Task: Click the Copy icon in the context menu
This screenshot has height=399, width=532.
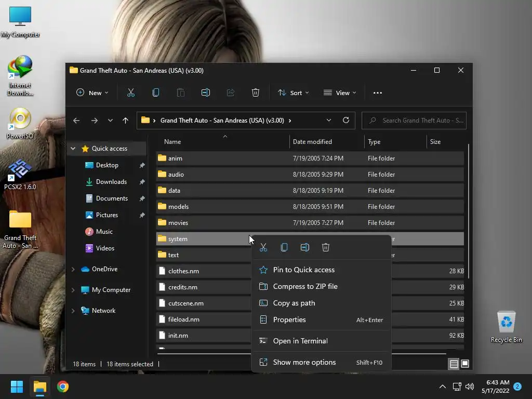Action: tap(284, 247)
